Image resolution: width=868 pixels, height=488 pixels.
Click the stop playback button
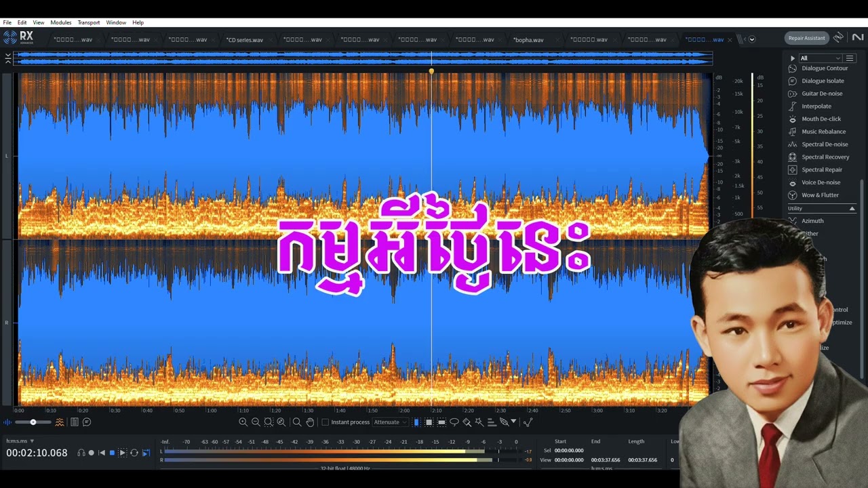112,453
